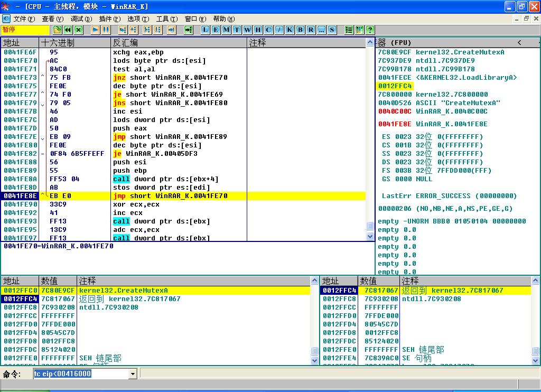Click the command input field
Viewport: 541px width, 392px height.
[80, 374]
